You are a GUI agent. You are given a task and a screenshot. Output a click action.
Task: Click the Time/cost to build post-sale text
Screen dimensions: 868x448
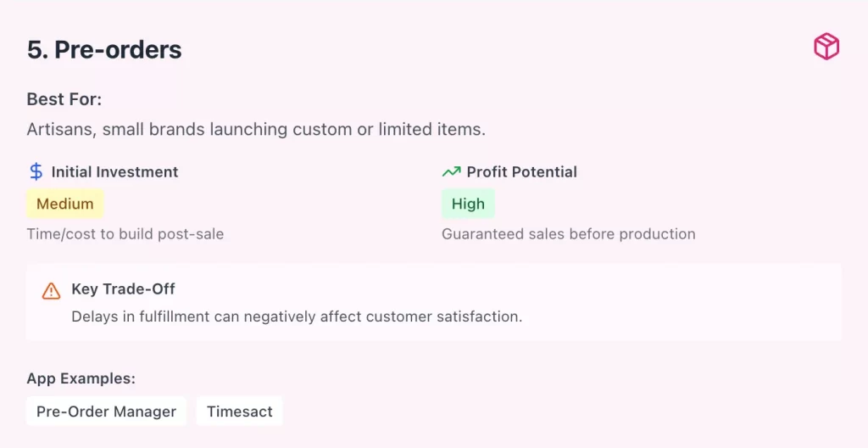pyautogui.click(x=125, y=233)
